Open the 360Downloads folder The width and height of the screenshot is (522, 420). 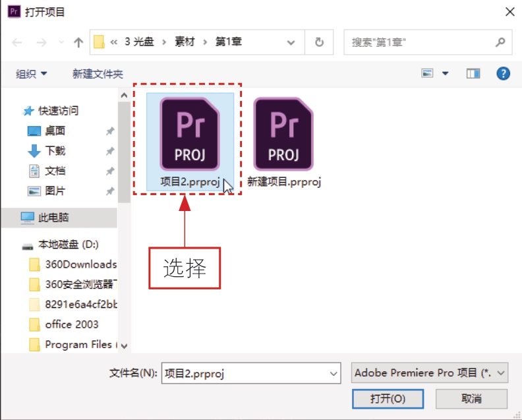pos(72,264)
